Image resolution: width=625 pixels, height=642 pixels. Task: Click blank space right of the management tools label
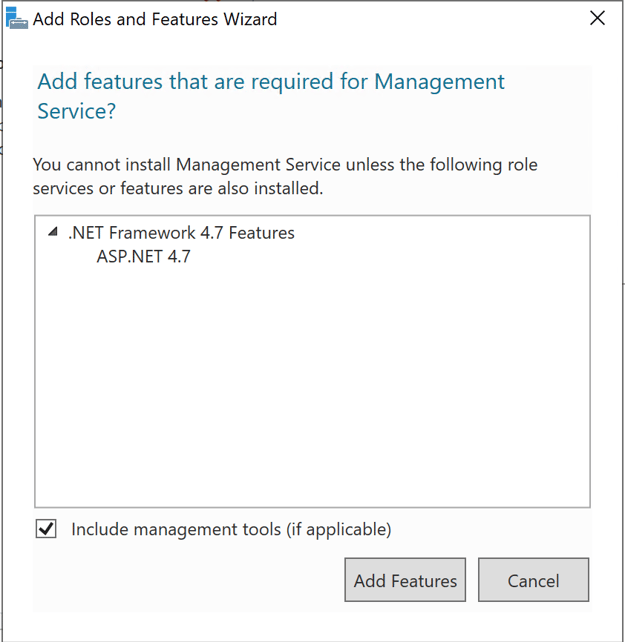[x=490, y=529]
